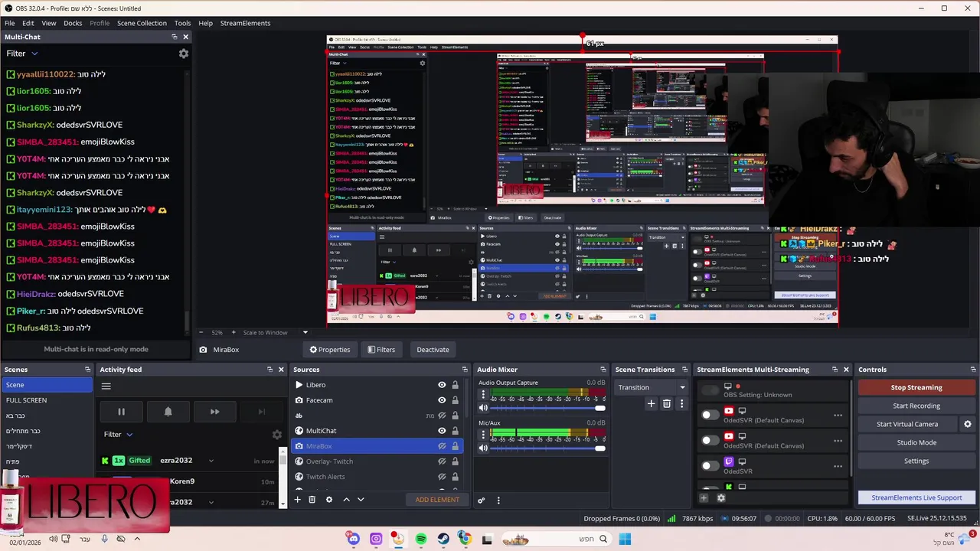Open advanced audio properties gears icon
Image resolution: width=980 pixels, height=551 pixels.
482,500
